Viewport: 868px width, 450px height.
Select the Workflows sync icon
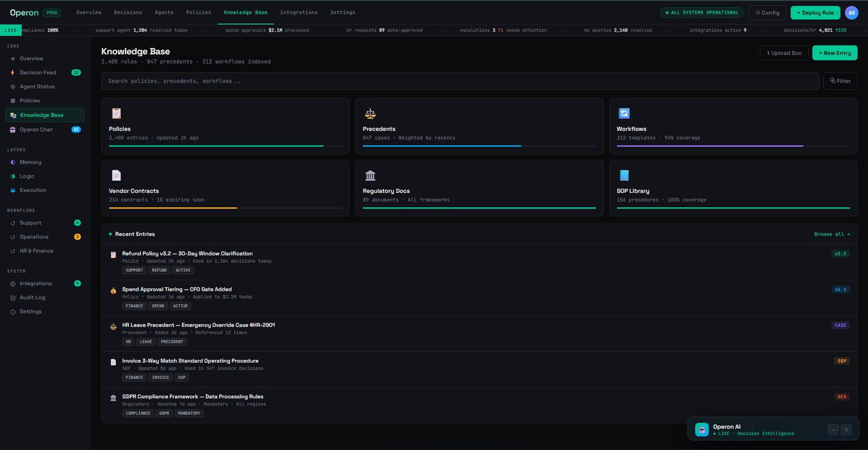[624, 113]
